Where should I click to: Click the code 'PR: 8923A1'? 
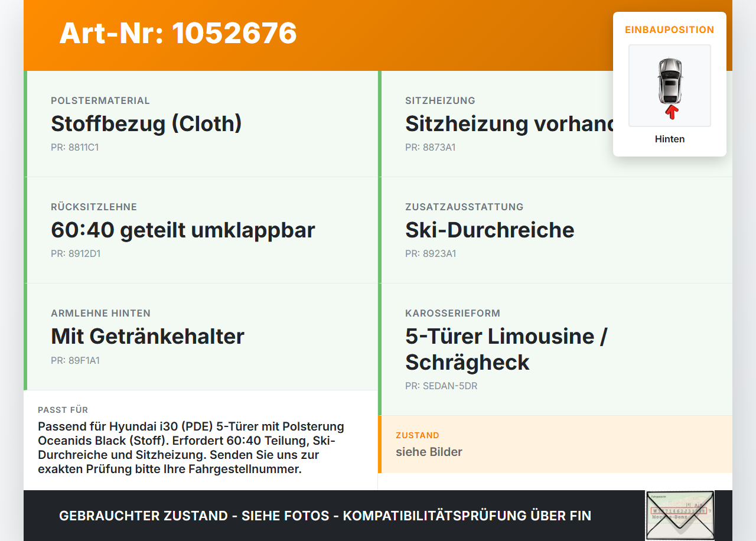tap(431, 253)
